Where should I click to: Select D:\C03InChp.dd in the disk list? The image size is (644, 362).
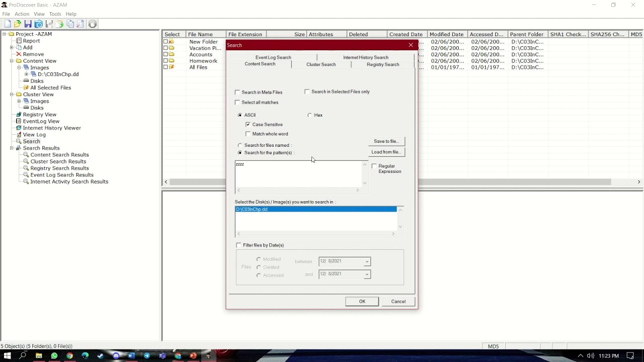[315, 209]
